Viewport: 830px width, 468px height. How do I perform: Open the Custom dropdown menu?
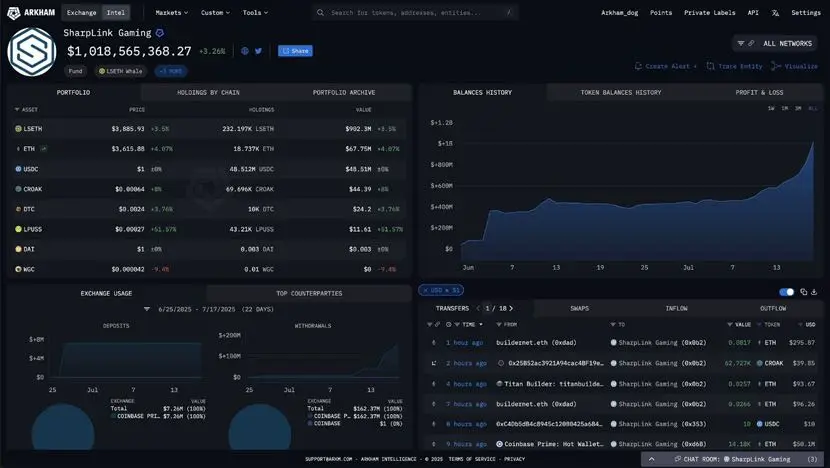tap(215, 13)
